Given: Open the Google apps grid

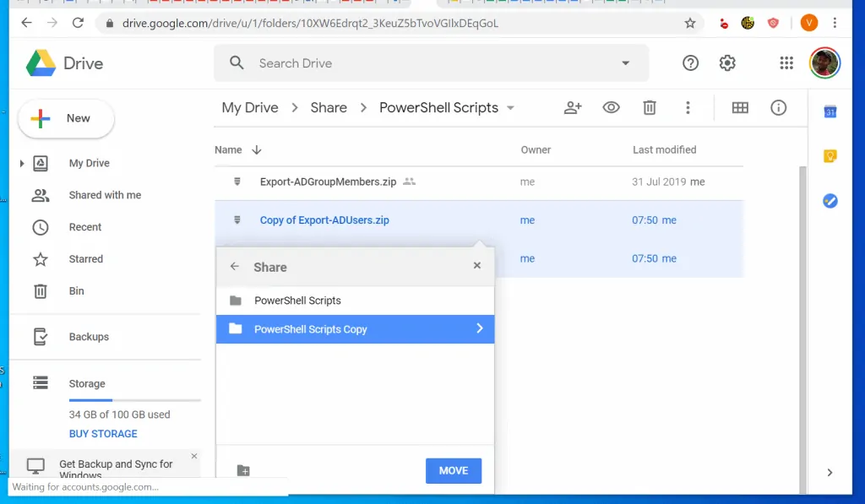Looking at the screenshot, I should pyautogui.click(x=786, y=63).
